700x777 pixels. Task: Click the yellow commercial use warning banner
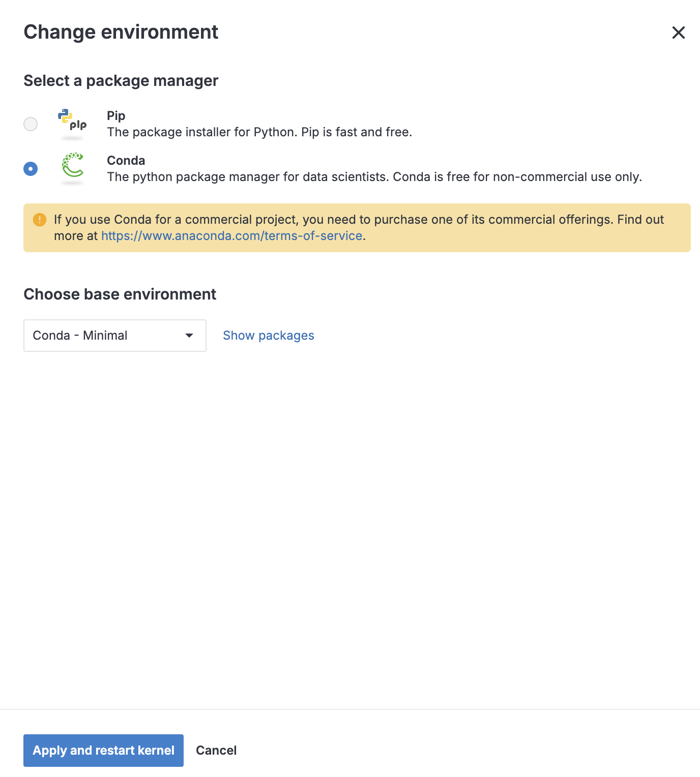356,227
